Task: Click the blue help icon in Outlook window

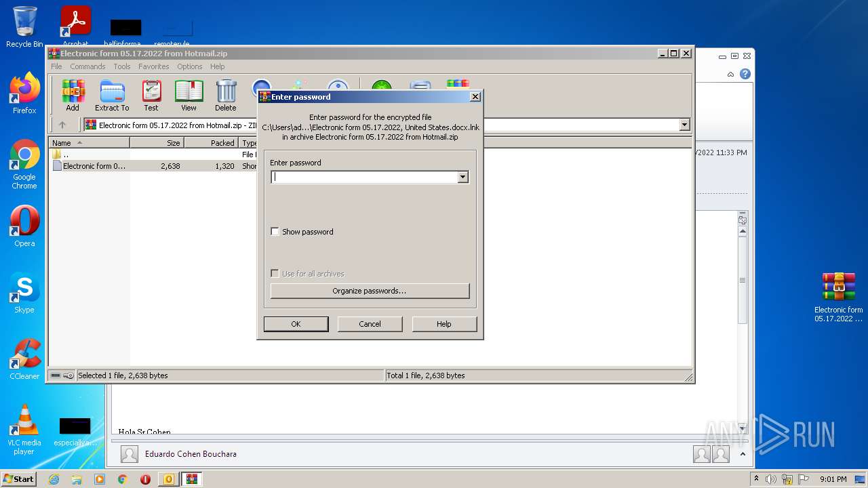Action: (745, 74)
